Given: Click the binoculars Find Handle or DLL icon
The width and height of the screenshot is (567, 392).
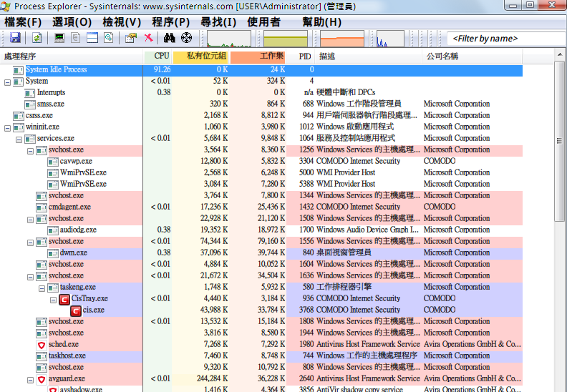Looking at the screenshot, I should coord(170,38).
